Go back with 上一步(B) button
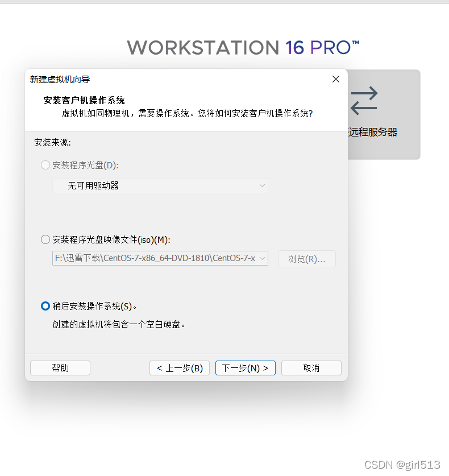 pyautogui.click(x=180, y=368)
